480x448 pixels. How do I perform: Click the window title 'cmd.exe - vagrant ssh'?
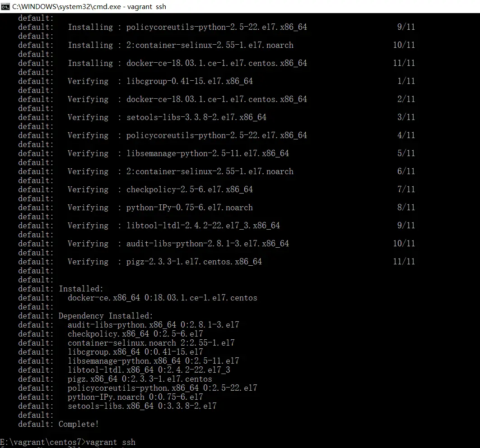tap(89, 6)
